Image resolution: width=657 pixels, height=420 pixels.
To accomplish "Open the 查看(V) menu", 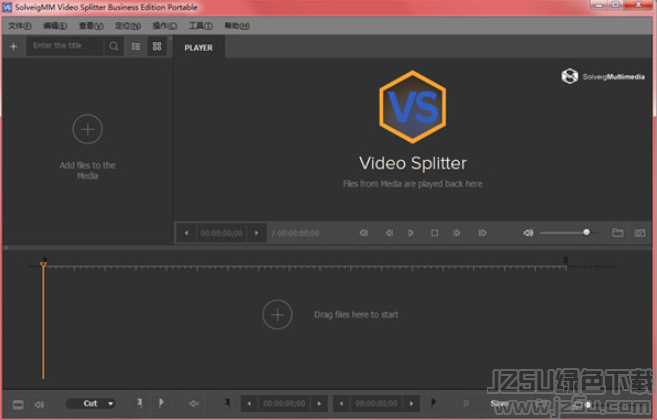I will [91, 26].
